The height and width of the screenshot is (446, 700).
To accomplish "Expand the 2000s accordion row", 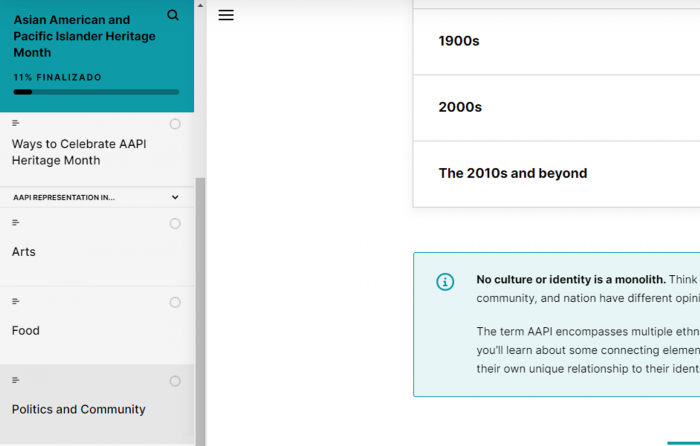I will pos(556,108).
